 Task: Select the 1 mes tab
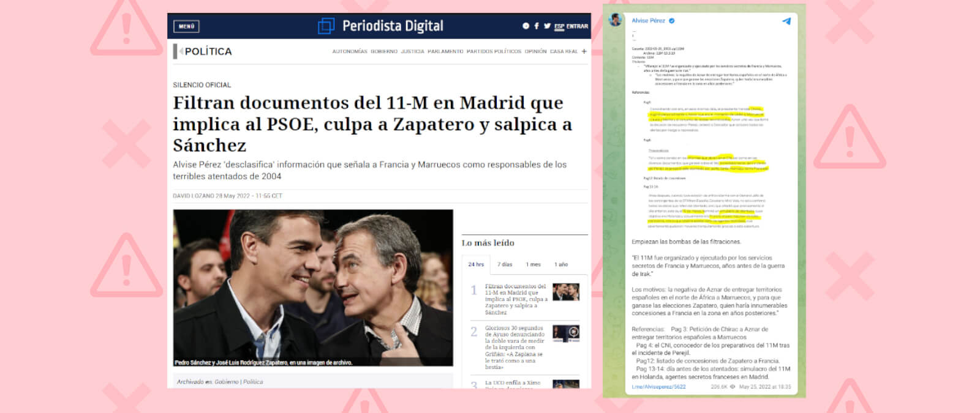533,264
